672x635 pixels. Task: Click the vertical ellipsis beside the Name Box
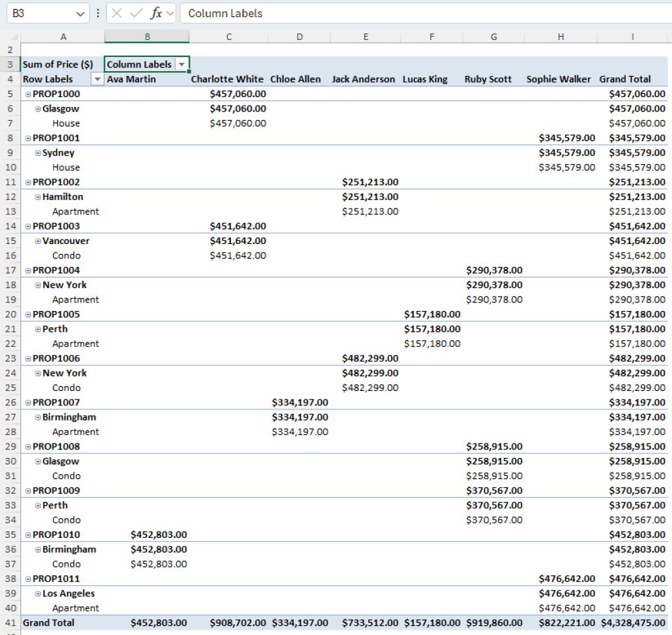[x=98, y=13]
